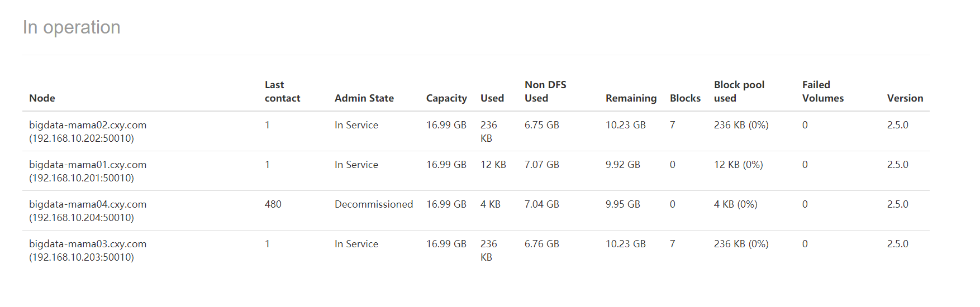Click the Version column header
Viewport: 980px width, 307px height.
[905, 98]
